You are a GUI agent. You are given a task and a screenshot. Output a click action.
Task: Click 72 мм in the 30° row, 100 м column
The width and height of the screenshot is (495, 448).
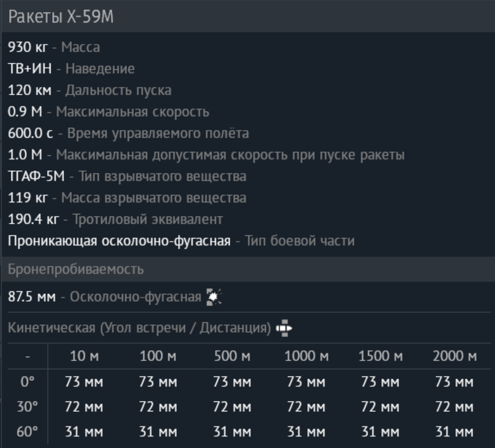158,407
